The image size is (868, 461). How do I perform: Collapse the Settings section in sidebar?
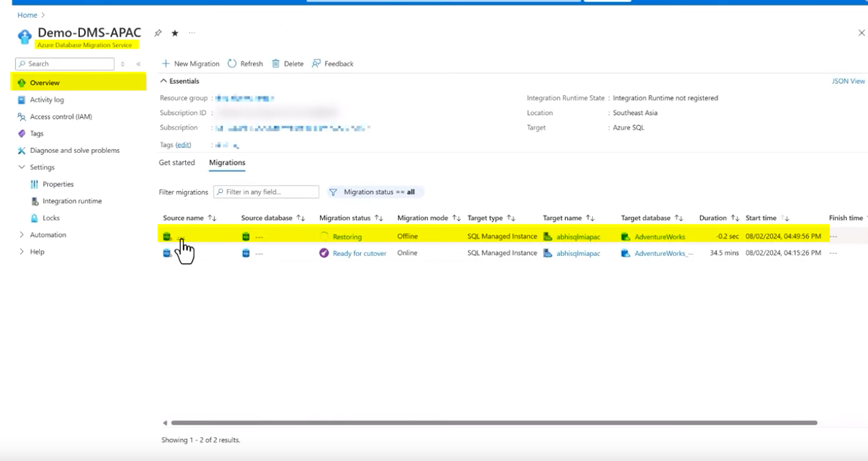pyautogui.click(x=22, y=167)
